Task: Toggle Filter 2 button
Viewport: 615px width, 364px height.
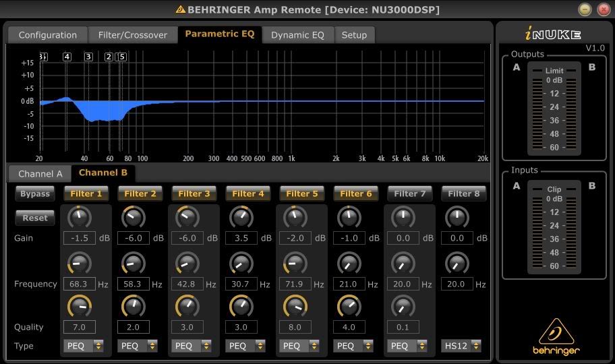Action: [140, 193]
